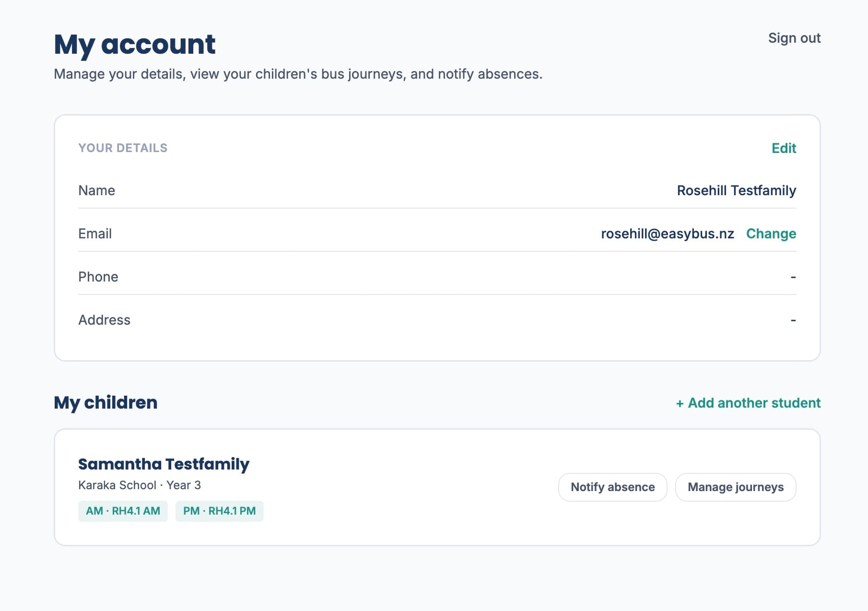Click the empty Phone value dash

pos(793,277)
